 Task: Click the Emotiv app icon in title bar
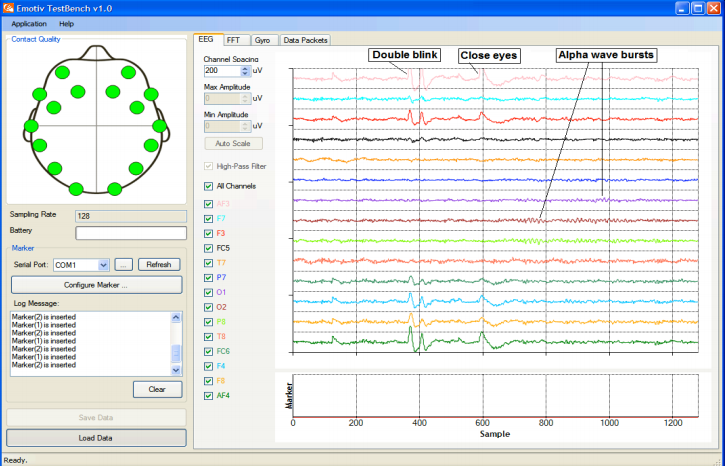coord(8,8)
